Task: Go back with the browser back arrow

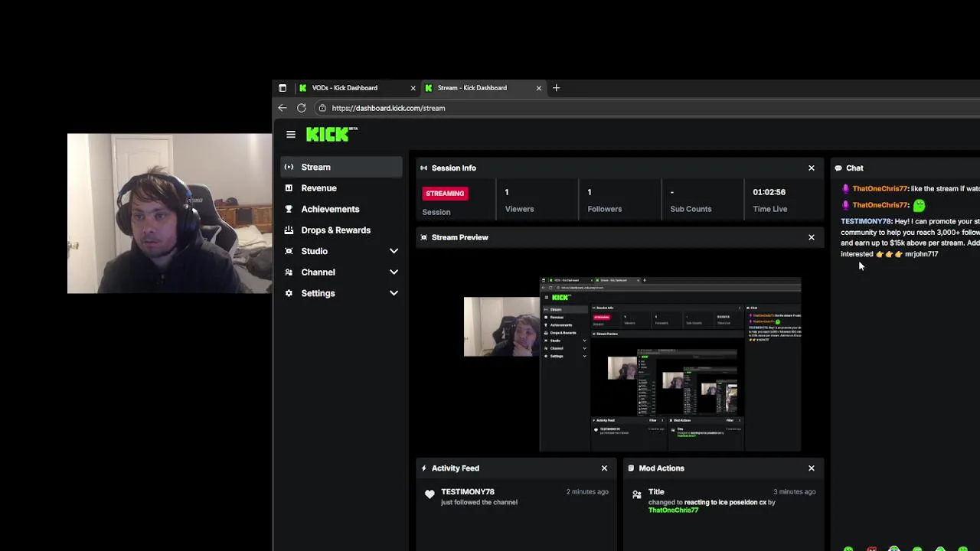Action: pyautogui.click(x=283, y=108)
